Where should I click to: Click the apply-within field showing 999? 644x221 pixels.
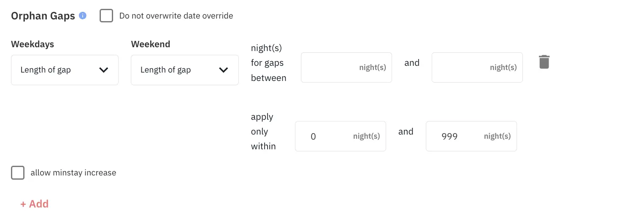(x=456, y=136)
